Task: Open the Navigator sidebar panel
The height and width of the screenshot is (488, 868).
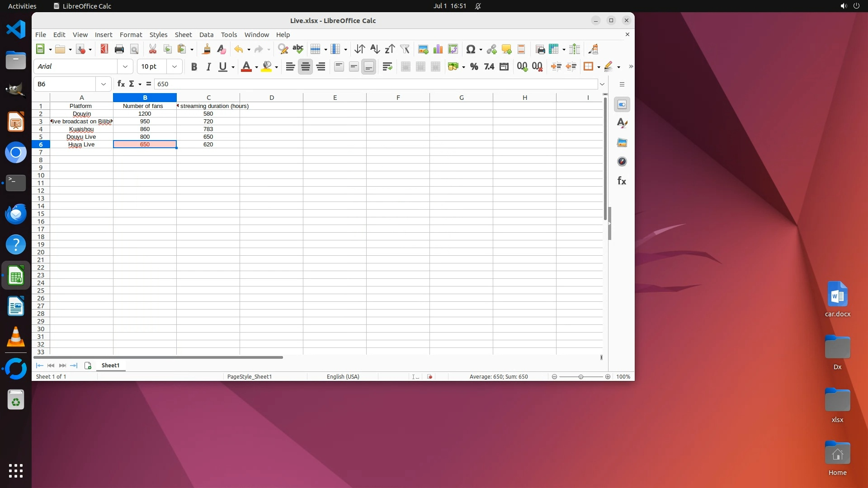Action: (622, 162)
